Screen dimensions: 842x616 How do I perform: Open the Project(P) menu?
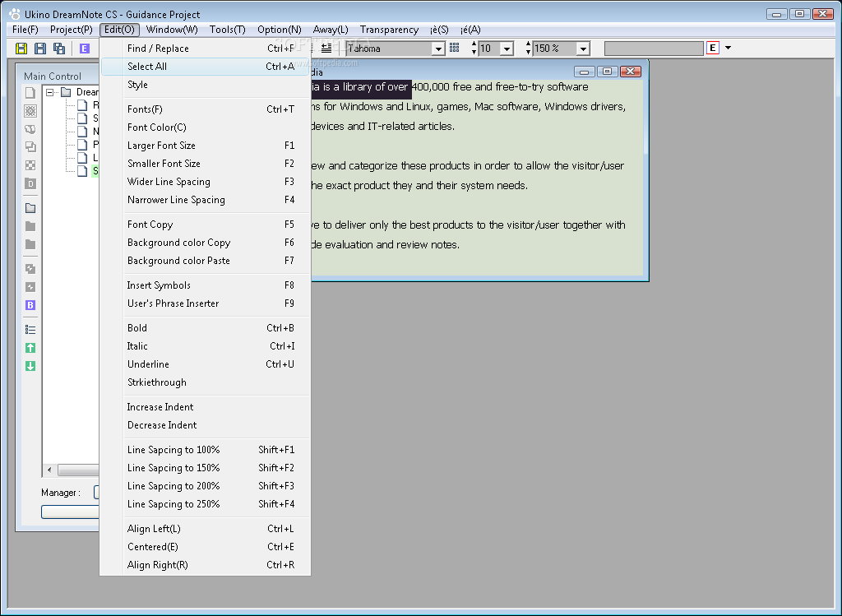pos(72,30)
